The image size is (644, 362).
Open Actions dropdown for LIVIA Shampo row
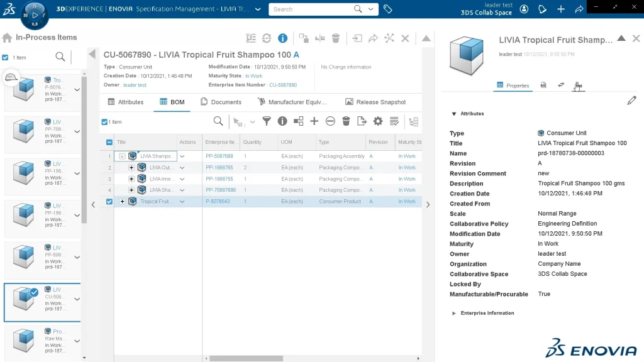pyautogui.click(x=182, y=156)
